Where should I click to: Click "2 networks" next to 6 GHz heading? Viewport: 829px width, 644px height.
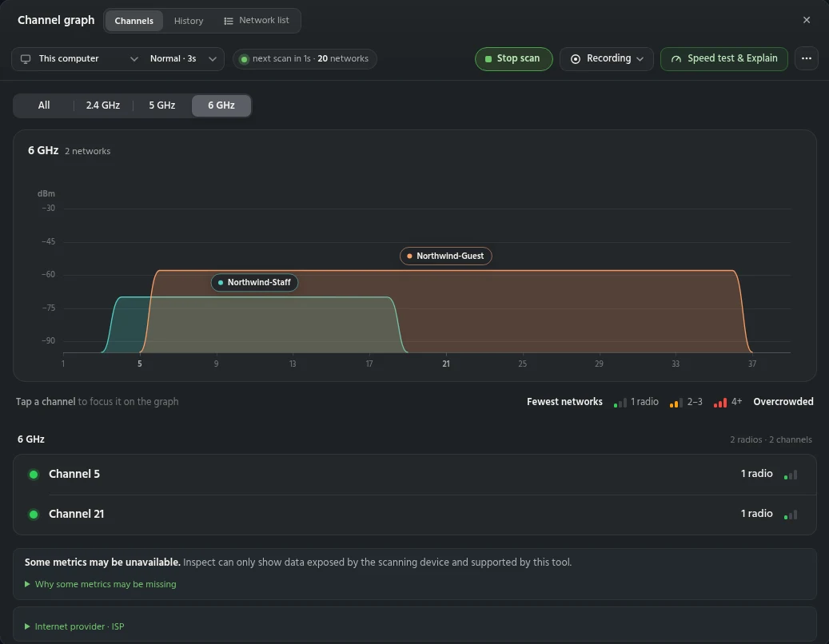point(88,151)
